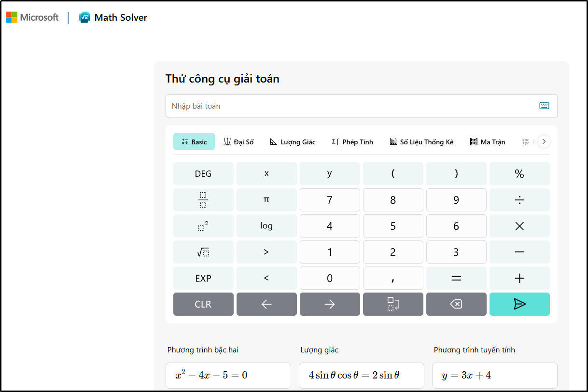Switch to the Đại Số tab
Viewport: 588px width, 392px height.
pos(239,141)
